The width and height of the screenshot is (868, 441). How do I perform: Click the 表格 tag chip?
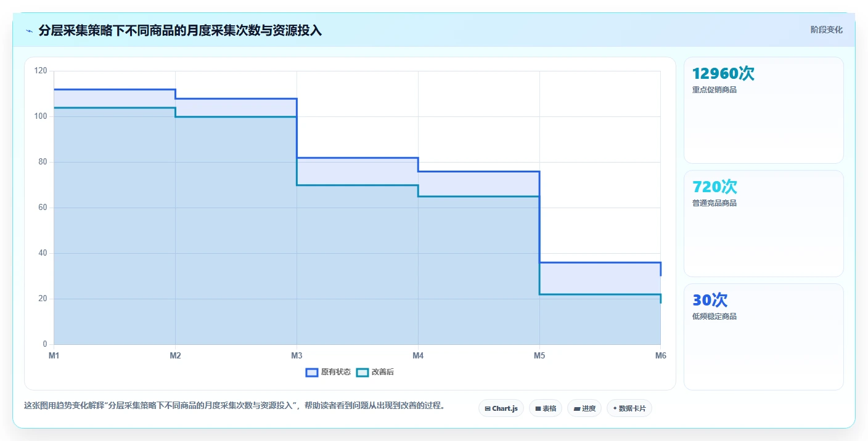(546, 408)
